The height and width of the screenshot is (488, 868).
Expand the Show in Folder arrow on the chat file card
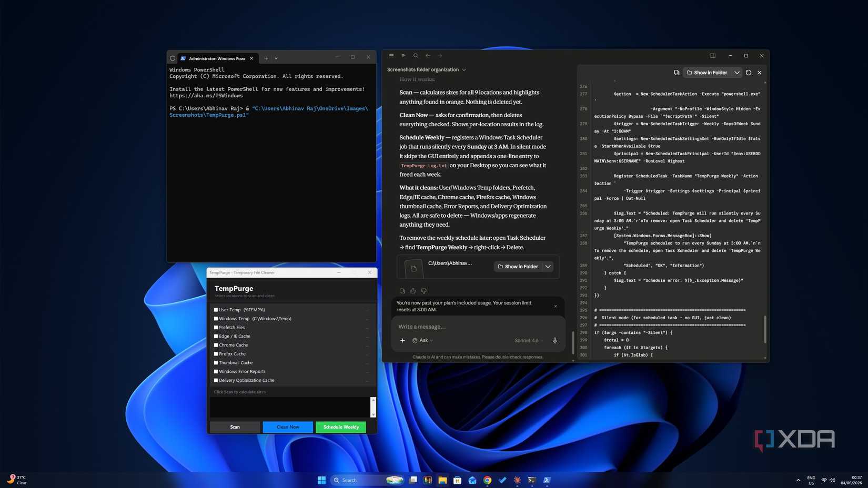coord(548,267)
